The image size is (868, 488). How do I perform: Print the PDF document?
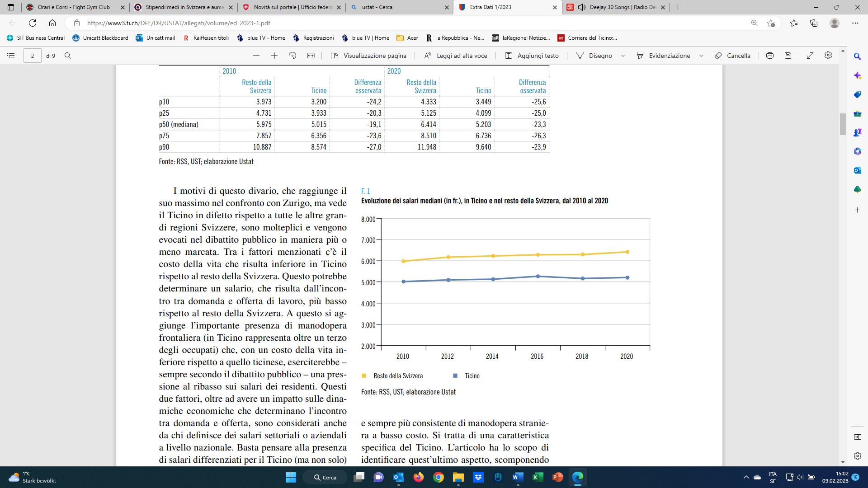[x=770, y=56]
